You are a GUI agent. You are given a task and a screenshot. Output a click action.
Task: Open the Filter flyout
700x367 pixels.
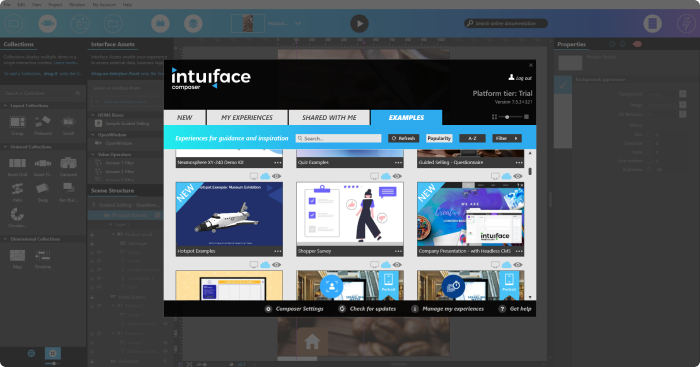507,138
